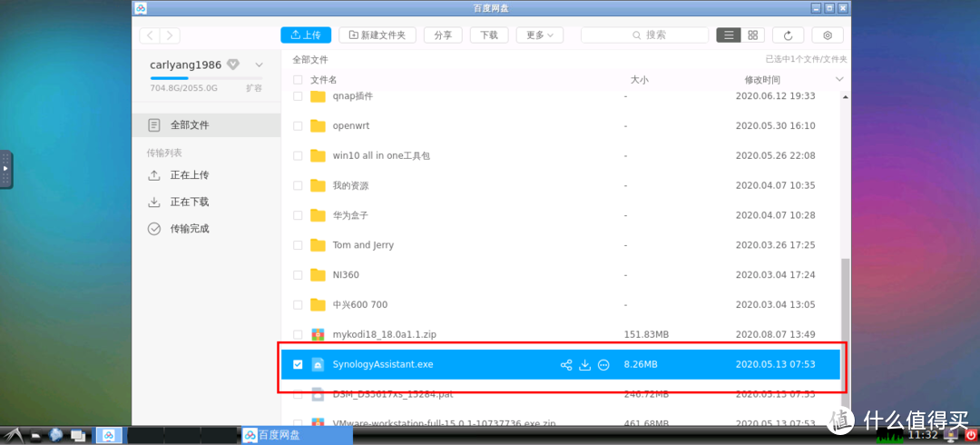
Task: Switch to list view mode
Action: point(729,35)
